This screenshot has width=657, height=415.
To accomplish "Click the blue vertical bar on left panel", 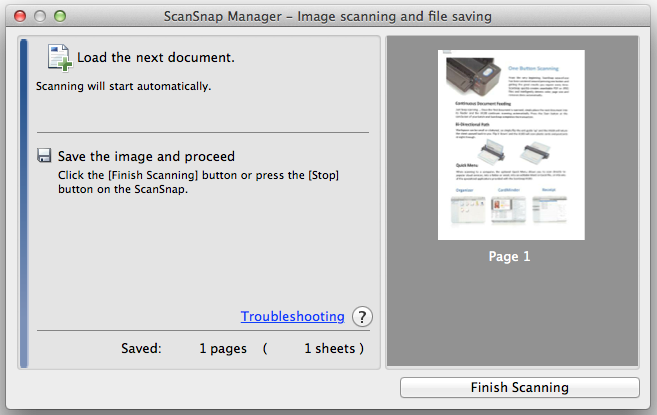I will click(24, 200).
